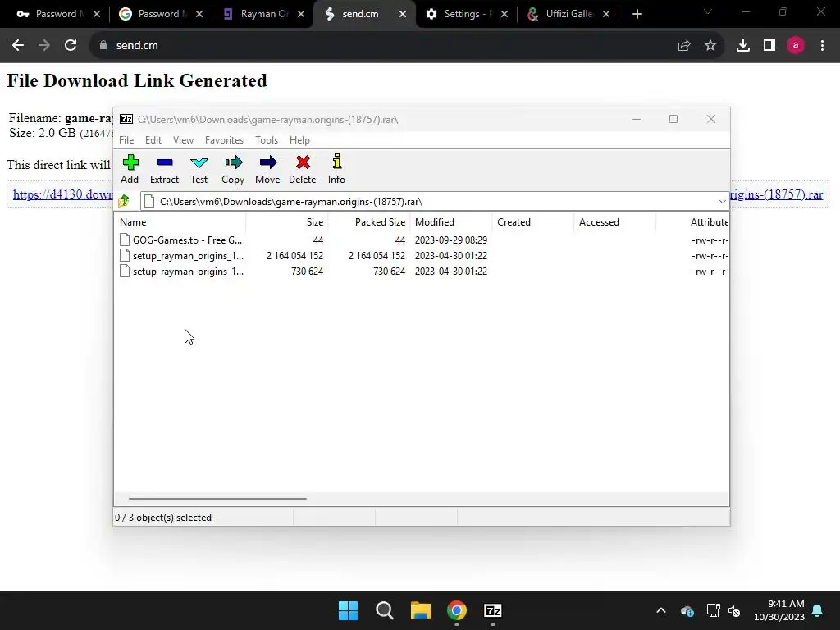Click Chrome's back arrow
This screenshot has width=840, height=630.
(18, 46)
